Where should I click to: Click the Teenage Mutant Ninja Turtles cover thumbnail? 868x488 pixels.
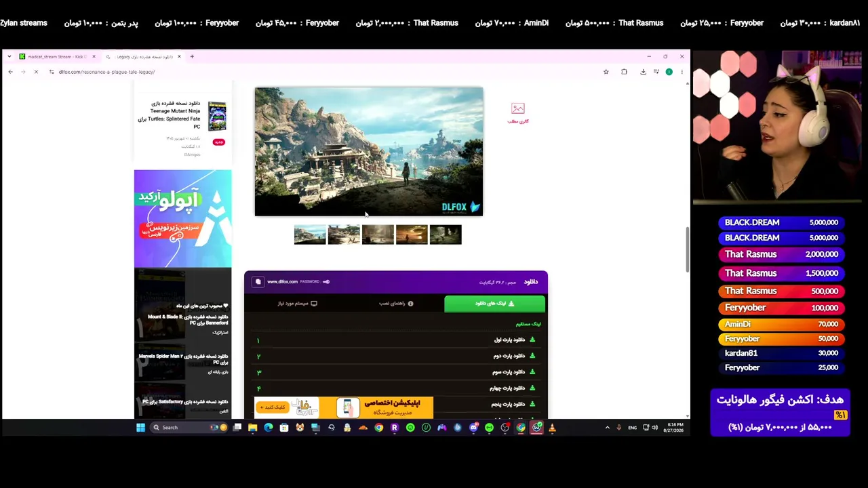(217, 115)
